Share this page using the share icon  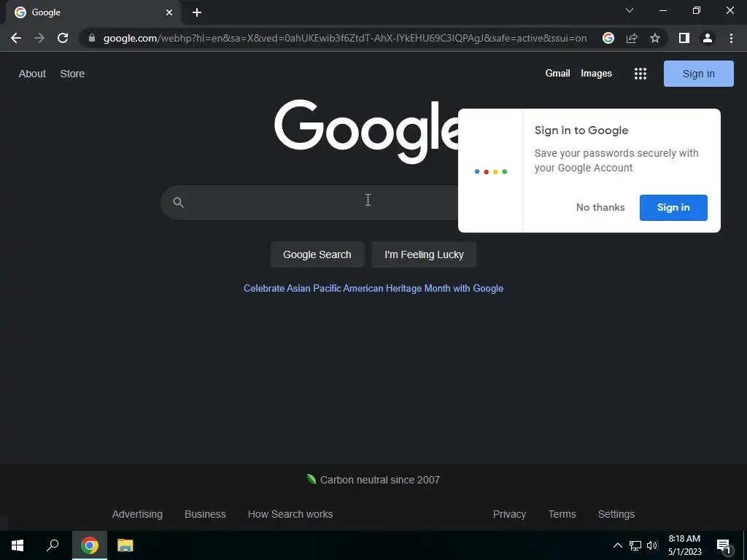point(632,38)
